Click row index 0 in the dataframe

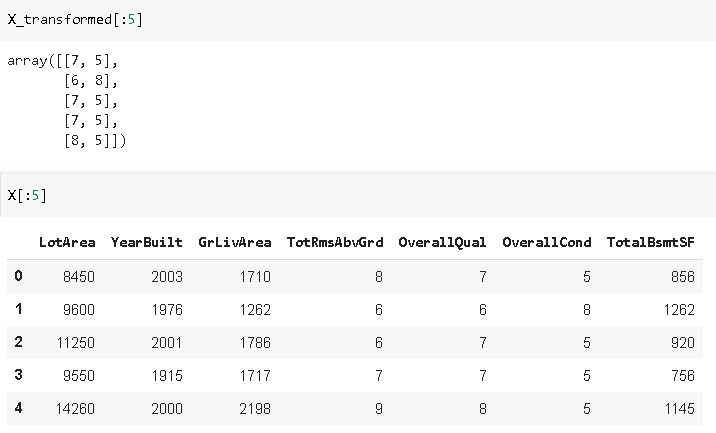18,276
